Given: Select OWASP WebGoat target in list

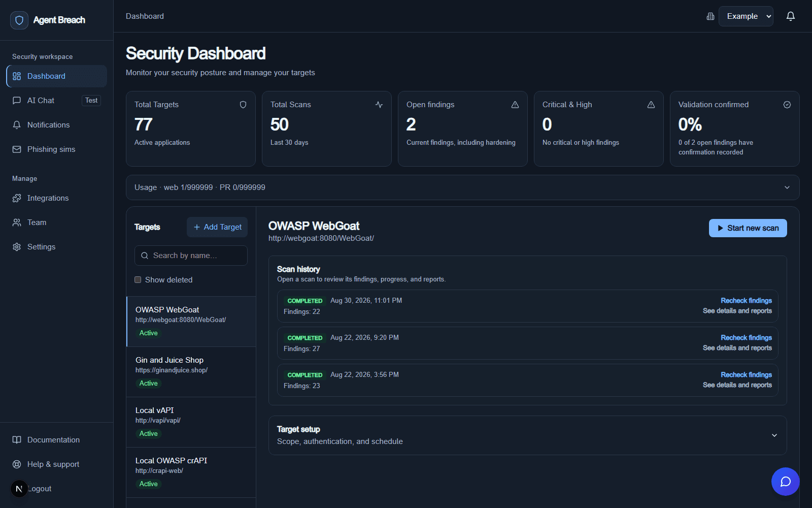Looking at the screenshot, I should pos(191,322).
